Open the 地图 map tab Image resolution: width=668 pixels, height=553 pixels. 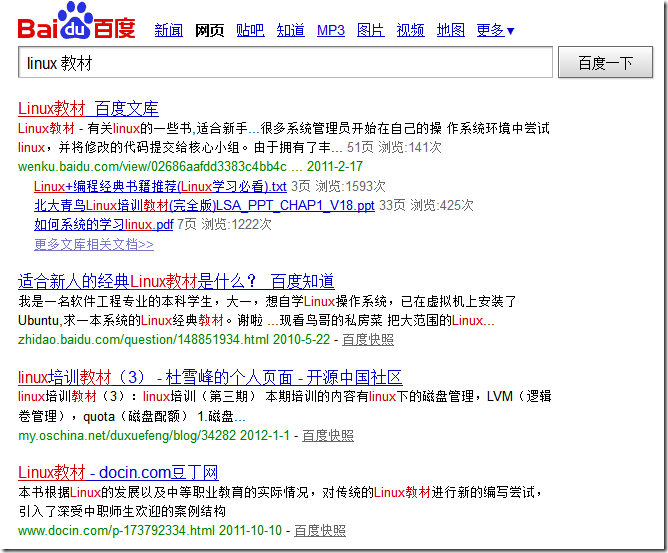[x=451, y=30]
